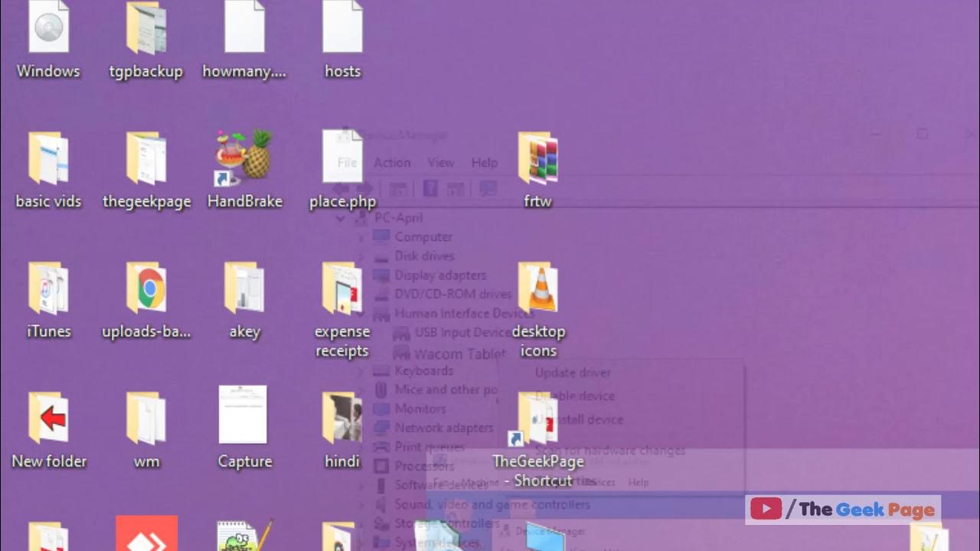Screen dimensions: 980x551
Task: Select the hindi folder icon
Action: tap(342, 419)
